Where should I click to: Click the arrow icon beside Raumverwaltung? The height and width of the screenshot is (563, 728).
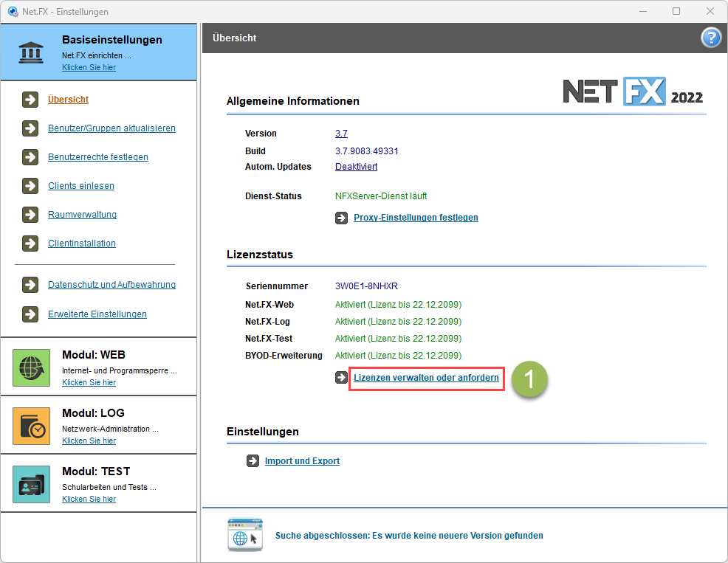tap(30, 215)
